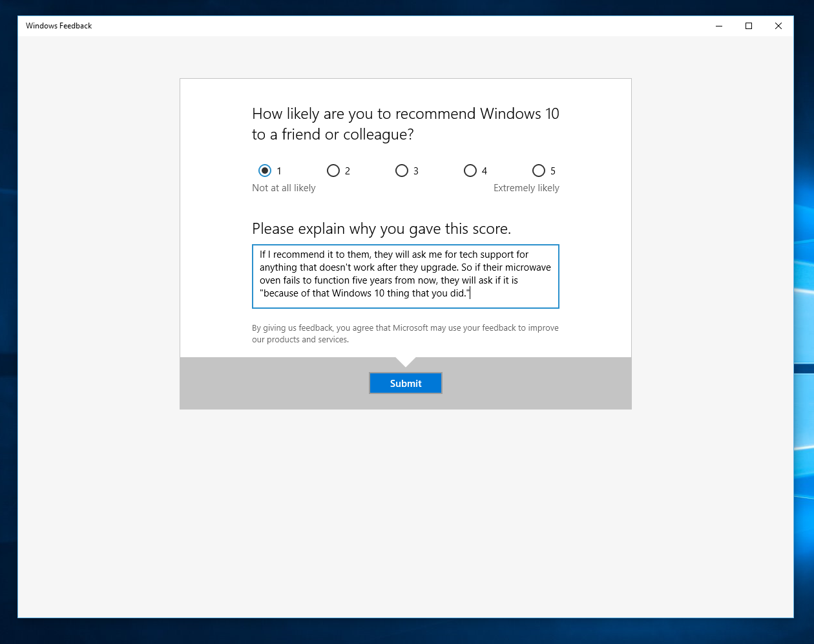The height and width of the screenshot is (644, 814).
Task: Set the recommendation score to 4
Action: click(x=470, y=171)
